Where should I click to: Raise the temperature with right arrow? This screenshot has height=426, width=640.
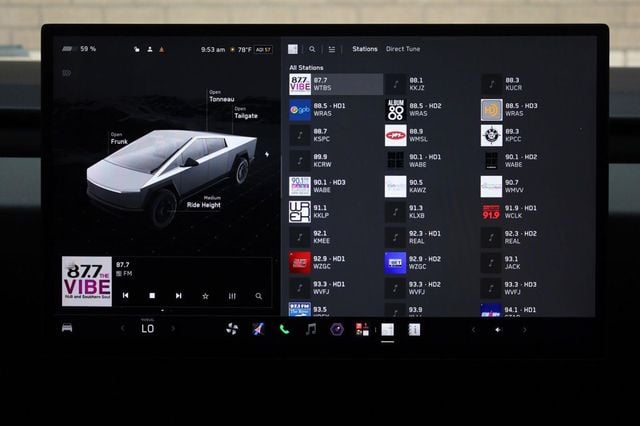[x=173, y=328]
